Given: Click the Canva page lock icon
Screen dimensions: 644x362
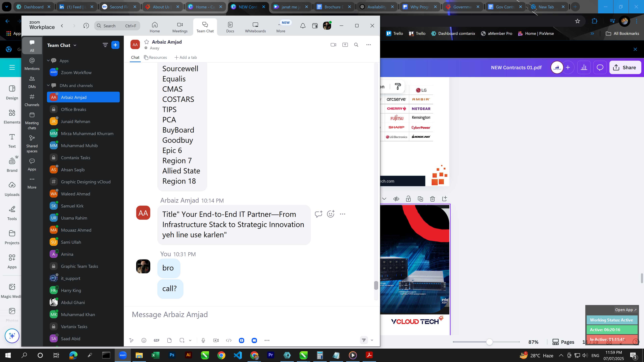Looking at the screenshot, I should coord(408,199).
